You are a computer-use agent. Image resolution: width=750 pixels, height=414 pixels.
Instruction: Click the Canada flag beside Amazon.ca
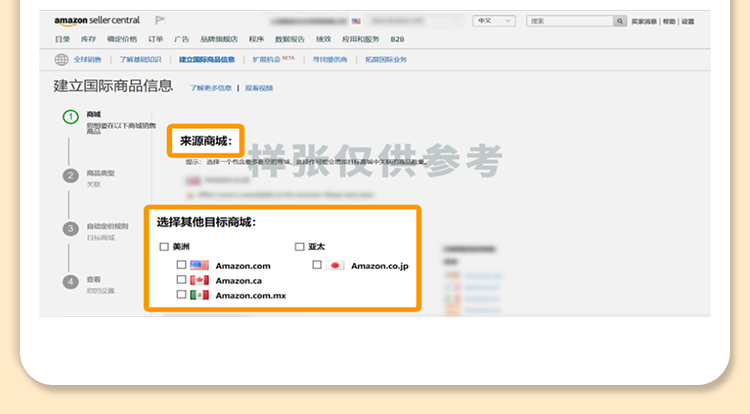click(198, 281)
